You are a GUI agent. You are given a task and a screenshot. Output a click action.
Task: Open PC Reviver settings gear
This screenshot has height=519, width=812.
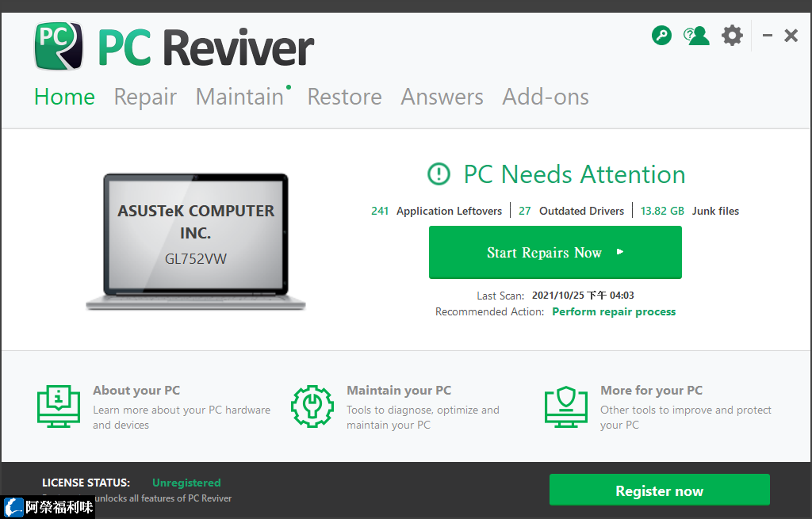(731, 35)
